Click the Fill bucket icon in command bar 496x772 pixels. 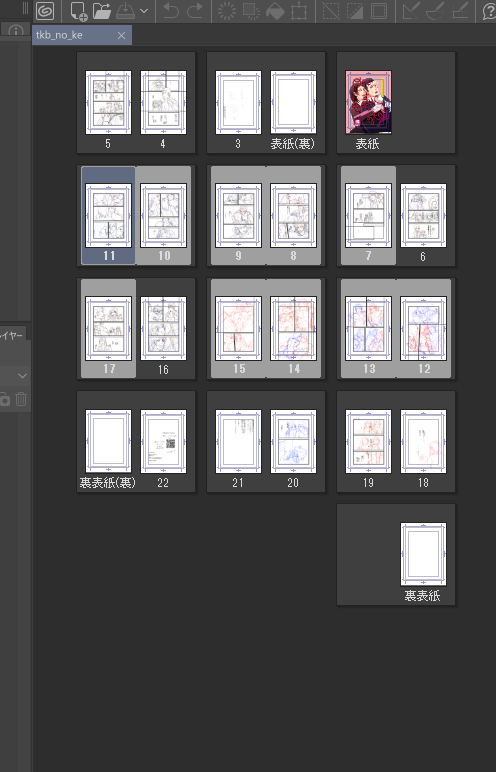275,11
